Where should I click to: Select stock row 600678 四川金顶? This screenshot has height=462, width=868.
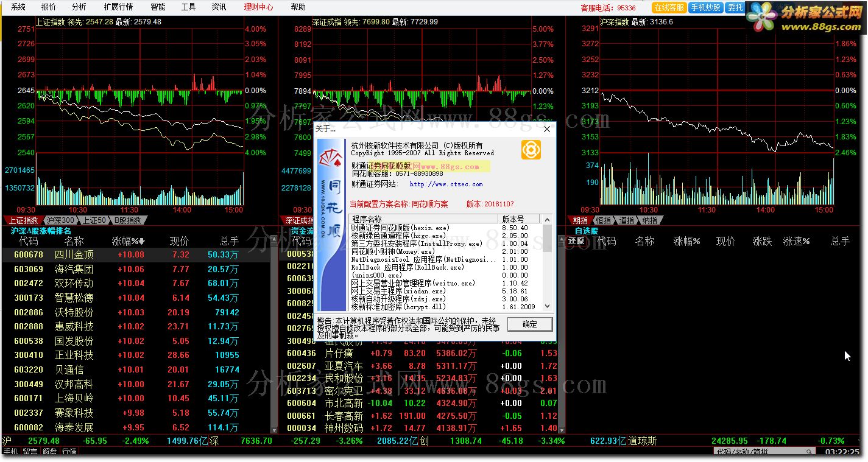(135, 255)
